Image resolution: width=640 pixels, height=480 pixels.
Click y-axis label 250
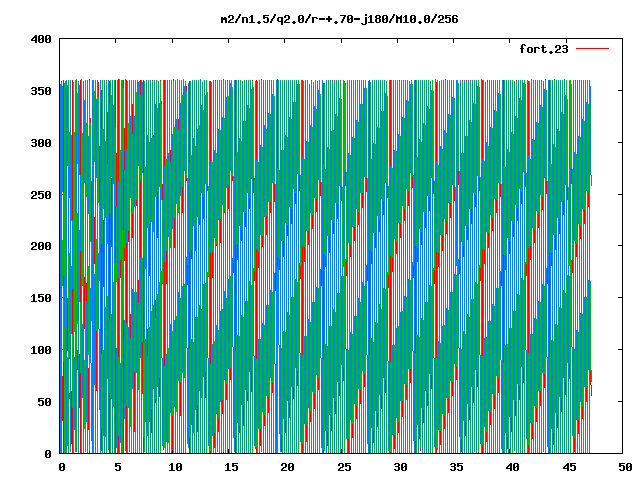41,195
